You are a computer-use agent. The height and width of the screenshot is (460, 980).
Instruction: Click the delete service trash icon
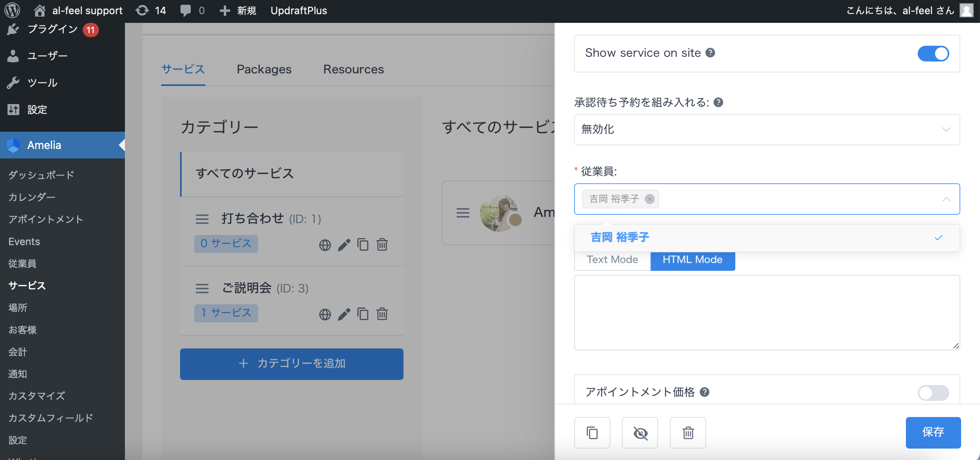click(x=688, y=433)
